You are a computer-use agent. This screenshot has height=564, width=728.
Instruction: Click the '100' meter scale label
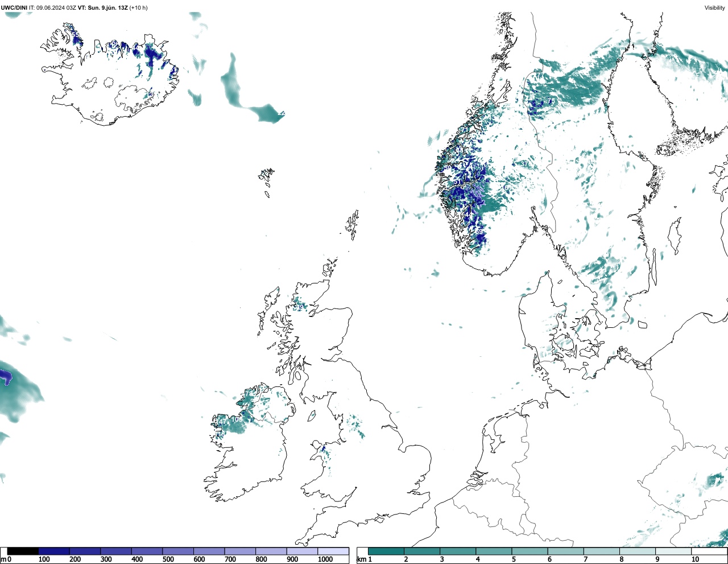pyautogui.click(x=44, y=559)
